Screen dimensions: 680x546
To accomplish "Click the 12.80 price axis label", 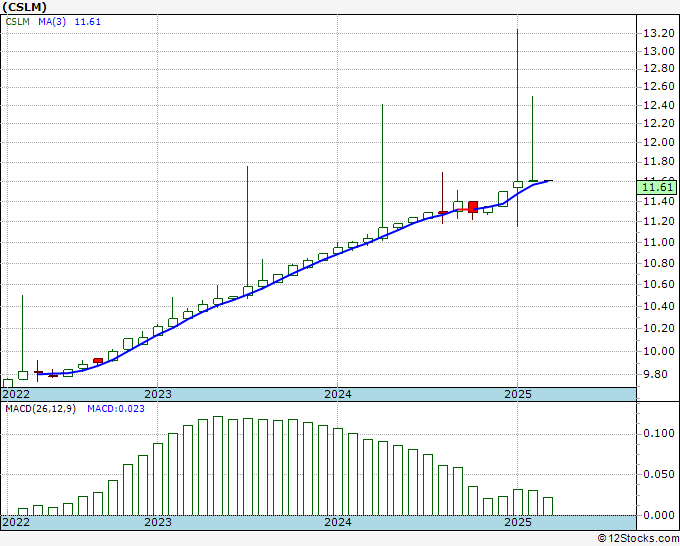I will (658, 69).
